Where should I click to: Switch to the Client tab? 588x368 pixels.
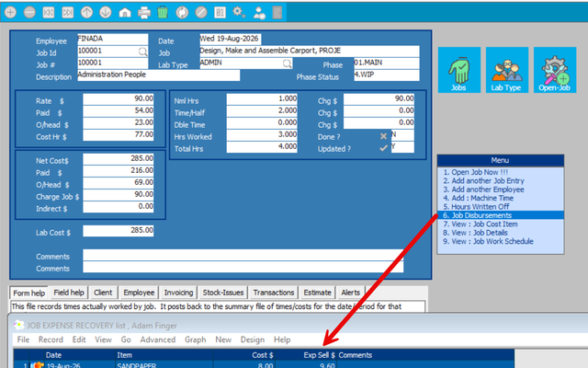(x=103, y=293)
